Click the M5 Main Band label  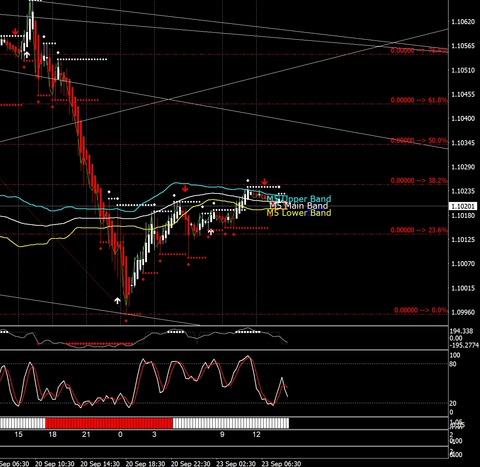coord(299,206)
